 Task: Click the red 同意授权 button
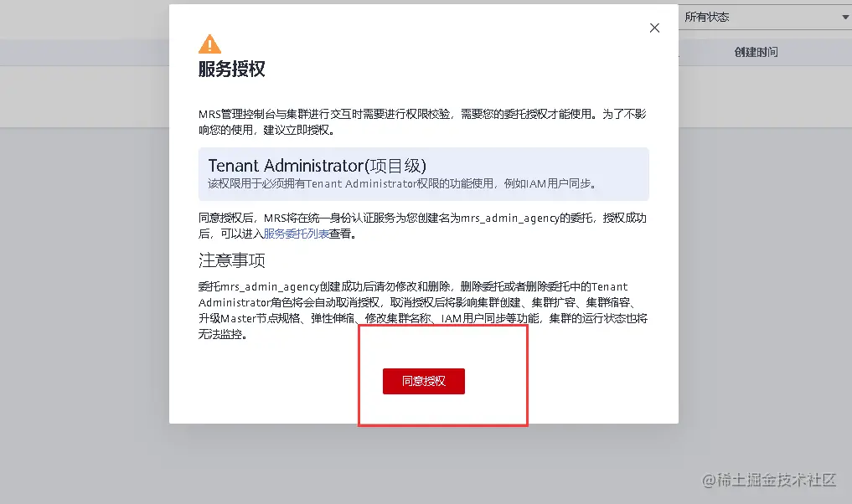coord(424,381)
